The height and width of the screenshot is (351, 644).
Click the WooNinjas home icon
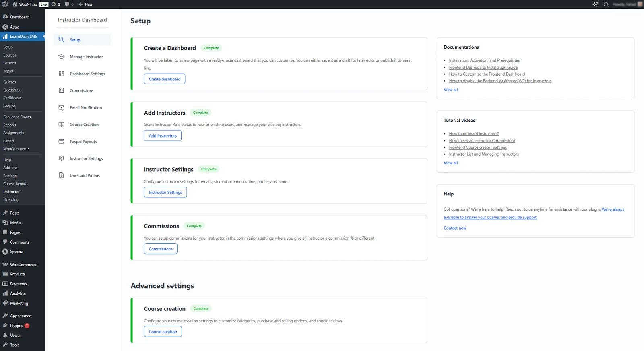click(x=14, y=4)
